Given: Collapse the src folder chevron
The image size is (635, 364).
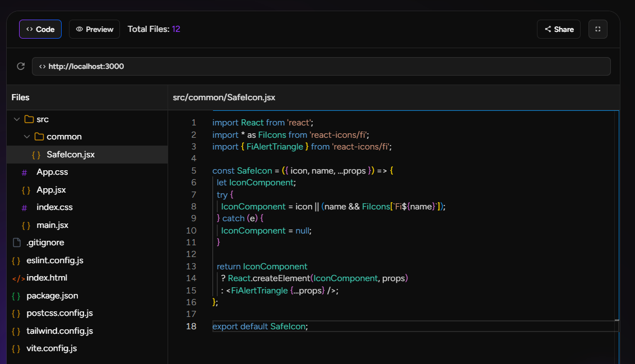Looking at the screenshot, I should point(17,119).
